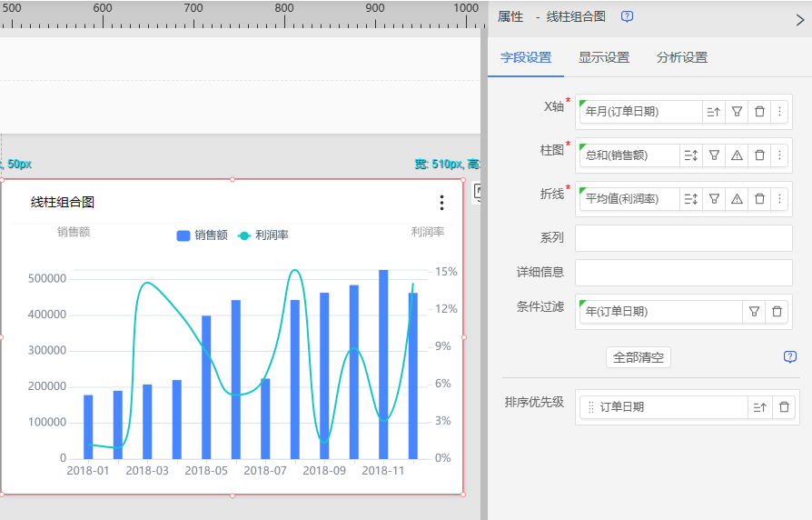Click the filter icon on 年(订单日期) condition
Viewport: 812px width, 520px height.
[754, 312]
